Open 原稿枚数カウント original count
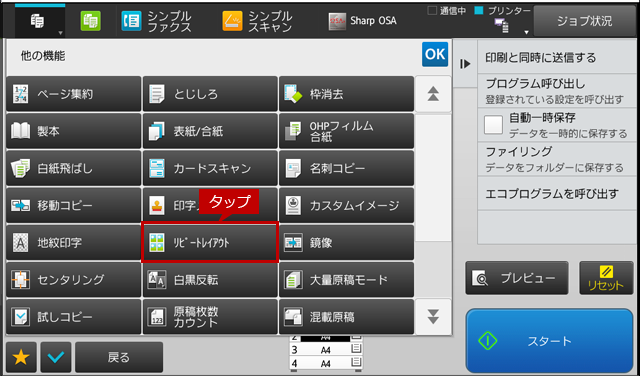Screen dimensions: 640x376 click(210, 317)
